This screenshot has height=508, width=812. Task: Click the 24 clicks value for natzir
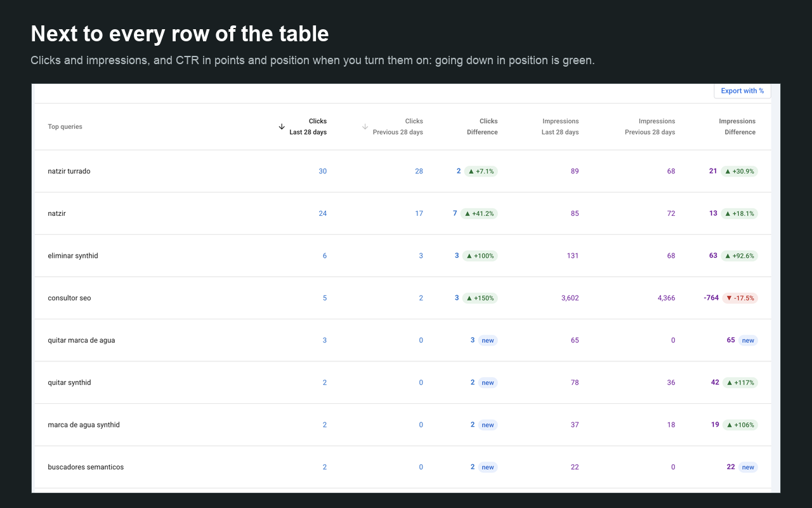tap(323, 213)
